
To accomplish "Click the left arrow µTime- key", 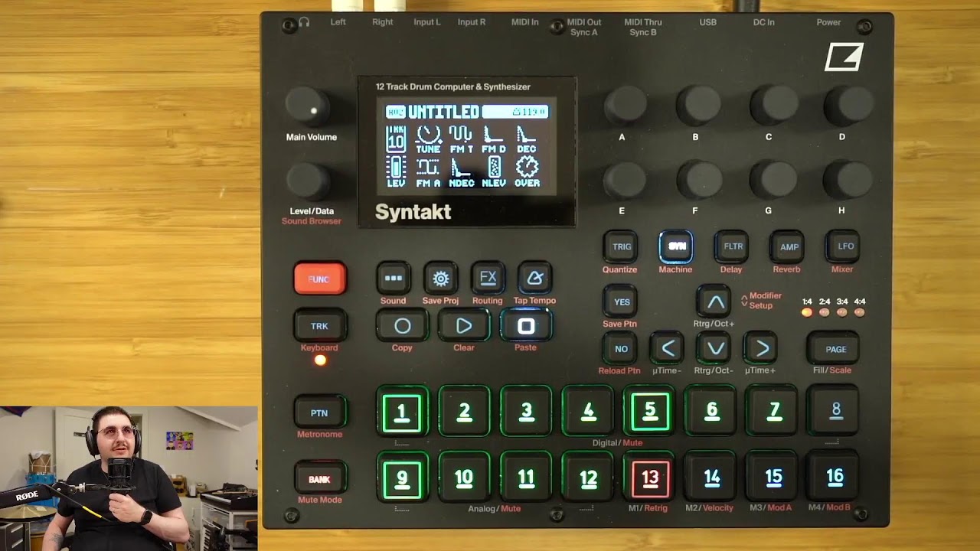I will pyautogui.click(x=668, y=349).
